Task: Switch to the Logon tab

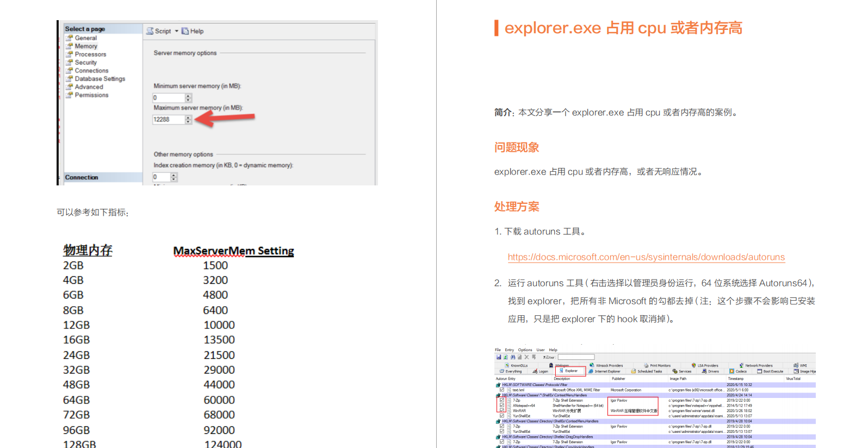Action: tap(541, 371)
